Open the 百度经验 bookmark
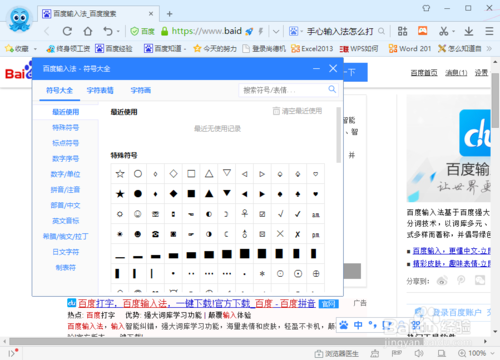Screen dimensions: 500x360 coord(114,49)
